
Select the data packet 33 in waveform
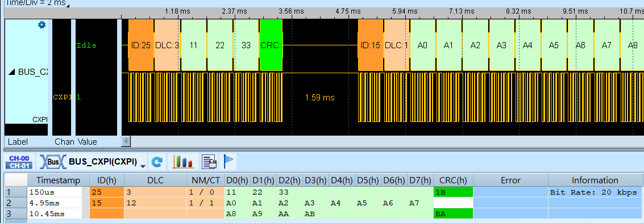click(x=246, y=45)
